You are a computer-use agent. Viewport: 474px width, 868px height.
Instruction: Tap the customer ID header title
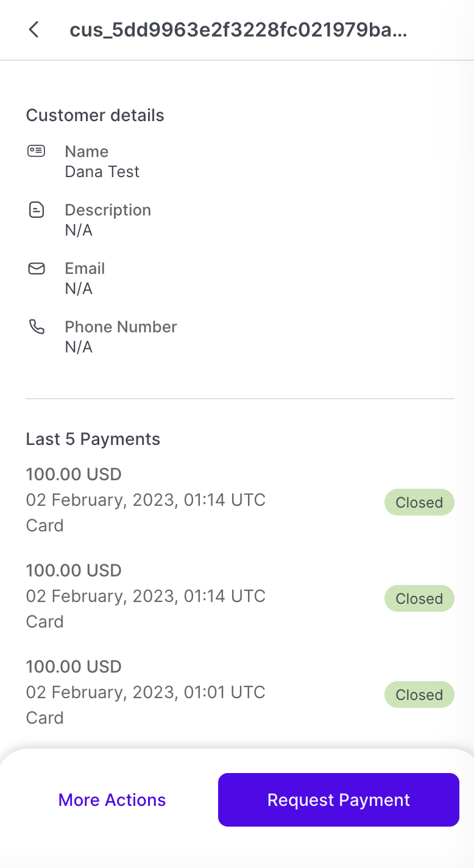[238, 30]
